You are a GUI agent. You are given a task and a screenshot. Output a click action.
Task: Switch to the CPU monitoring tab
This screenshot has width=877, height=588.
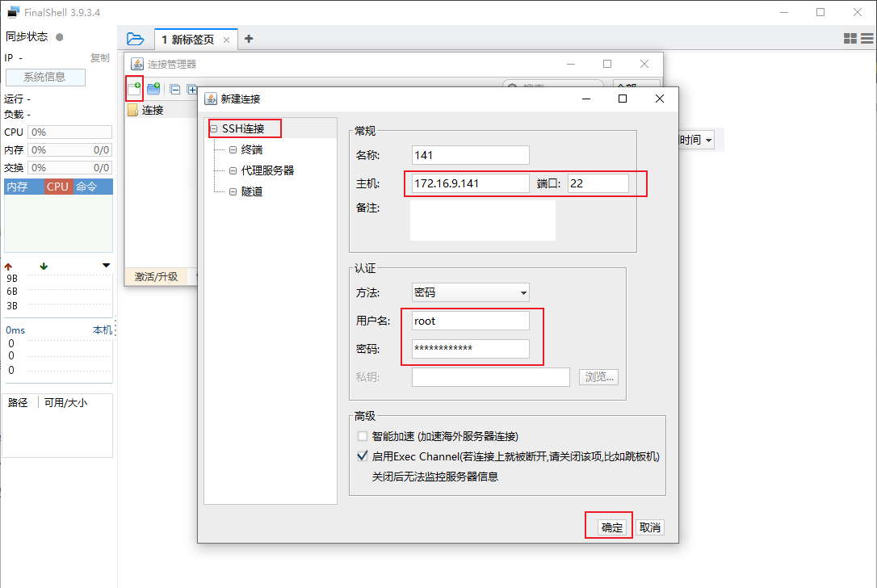coord(57,186)
